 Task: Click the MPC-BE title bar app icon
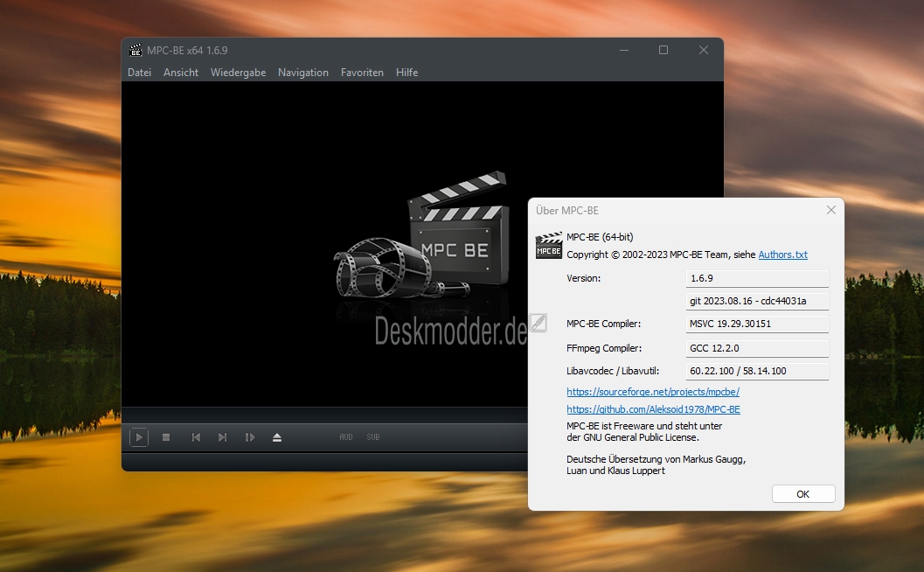pos(135,50)
